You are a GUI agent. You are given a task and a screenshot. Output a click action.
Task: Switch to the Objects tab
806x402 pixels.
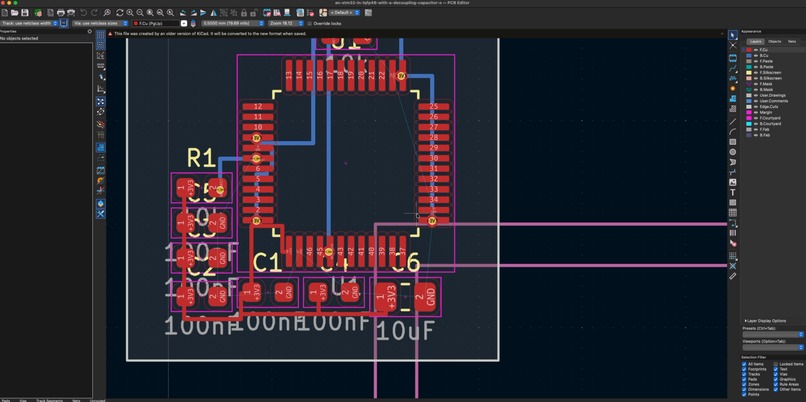[x=775, y=41]
